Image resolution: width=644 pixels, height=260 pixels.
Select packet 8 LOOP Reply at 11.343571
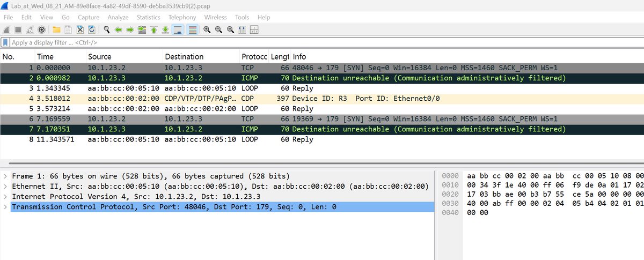coord(322,139)
